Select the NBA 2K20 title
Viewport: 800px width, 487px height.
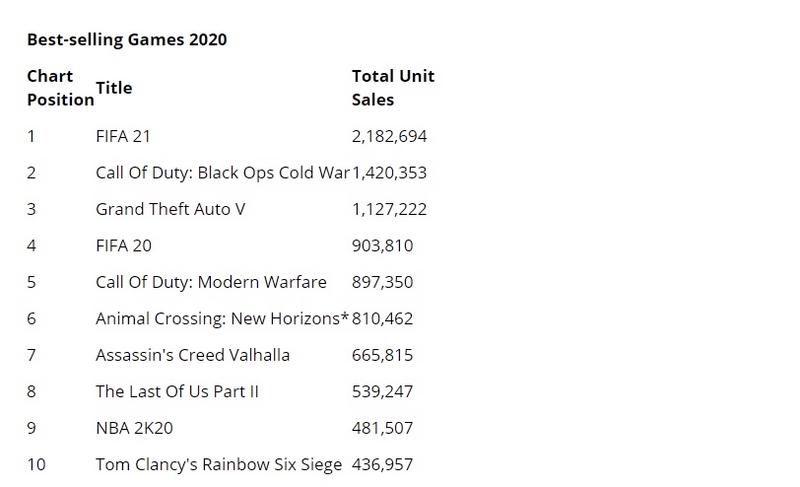[x=134, y=428]
